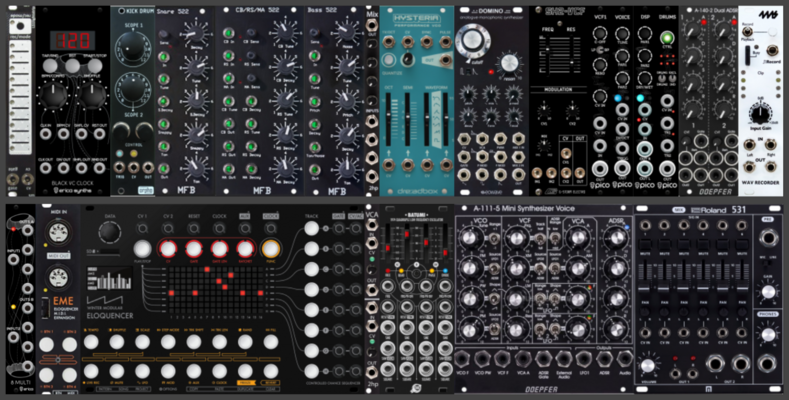Click the red RATCHET button on Eloquencer
The width and height of the screenshot is (789, 400).
[x=245, y=249]
